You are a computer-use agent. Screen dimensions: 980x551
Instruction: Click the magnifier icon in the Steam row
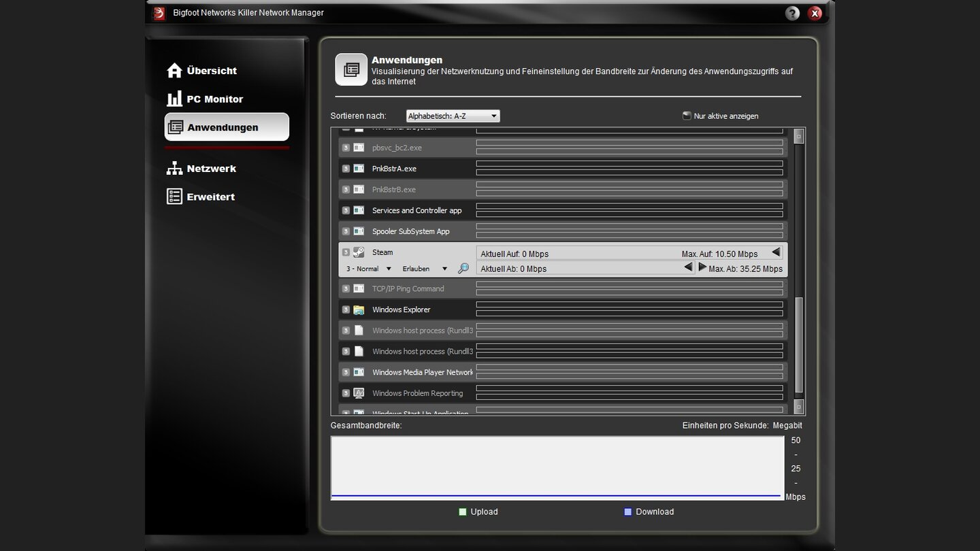[x=463, y=269]
